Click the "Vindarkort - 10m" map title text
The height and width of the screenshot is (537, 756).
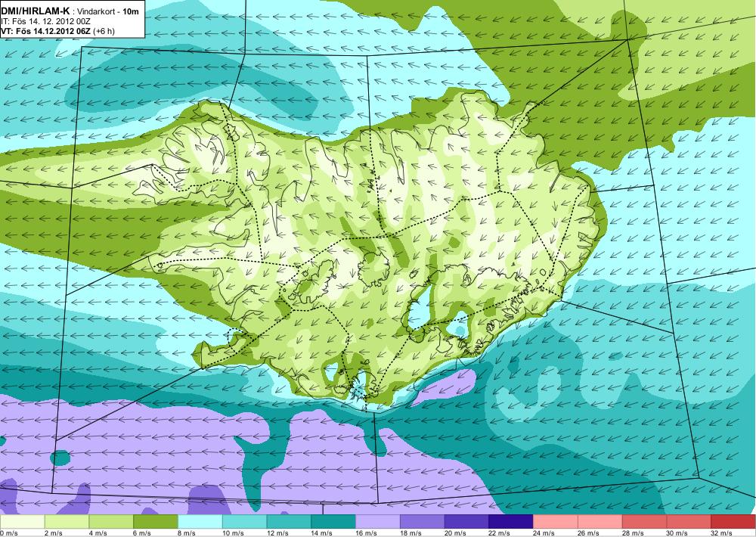[x=108, y=11]
